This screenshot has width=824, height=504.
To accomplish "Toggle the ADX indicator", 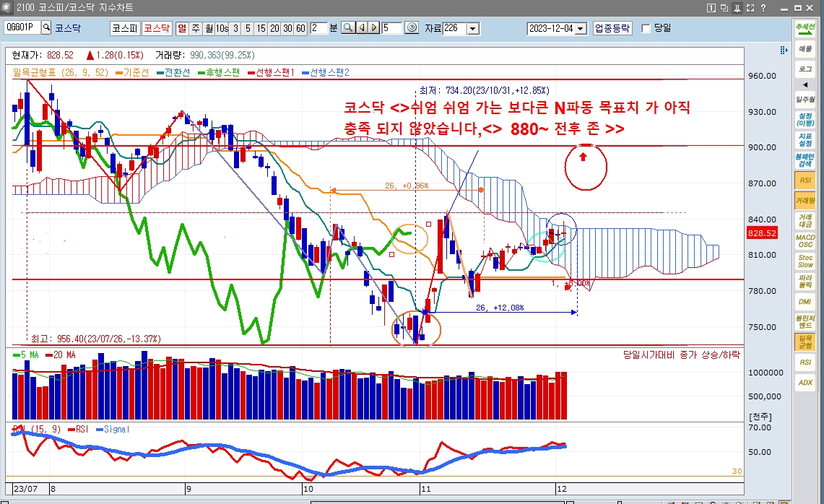I will [805, 383].
